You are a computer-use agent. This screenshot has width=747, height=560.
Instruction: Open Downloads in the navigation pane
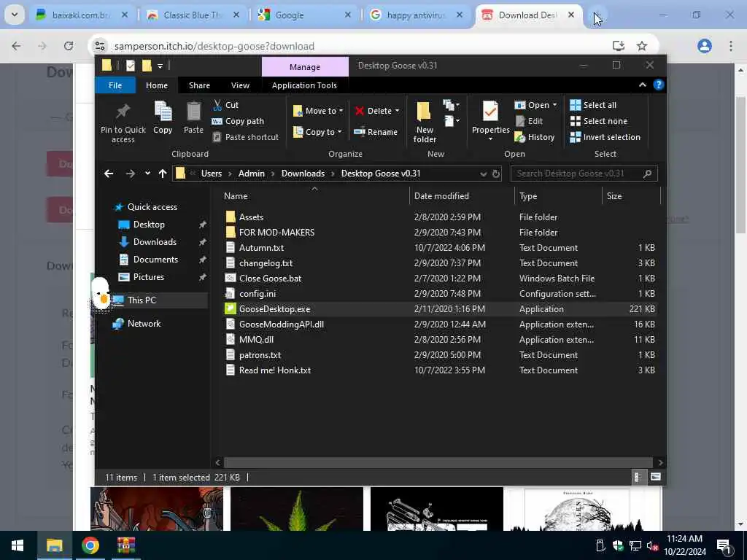pyautogui.click(x=155, y=242)
